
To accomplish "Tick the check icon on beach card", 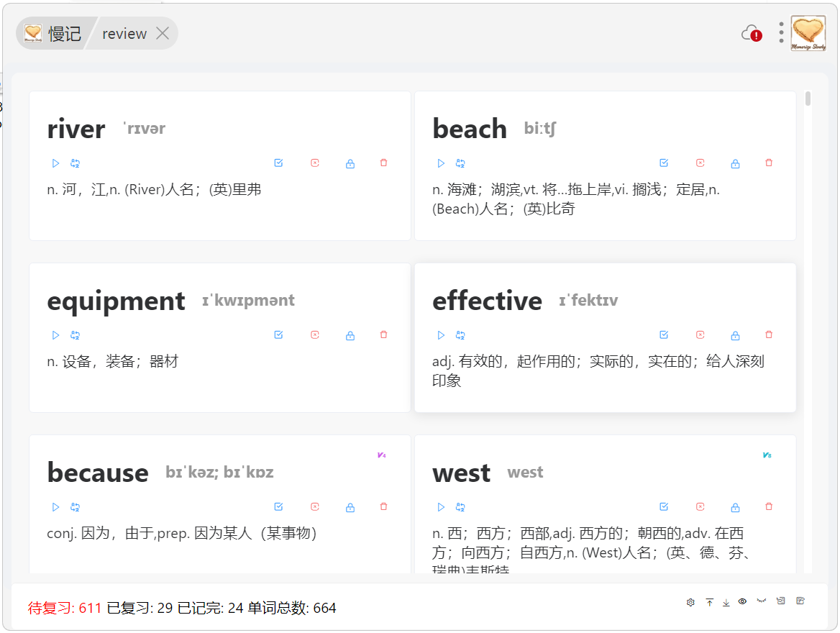I will (x=664, y=163).
